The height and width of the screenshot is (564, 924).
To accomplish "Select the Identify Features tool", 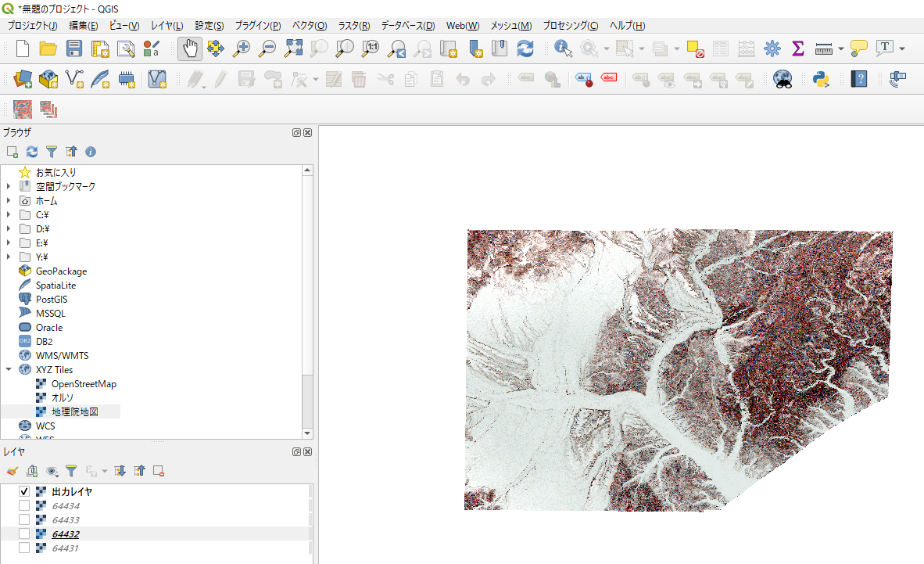I will tap(564, 48).
